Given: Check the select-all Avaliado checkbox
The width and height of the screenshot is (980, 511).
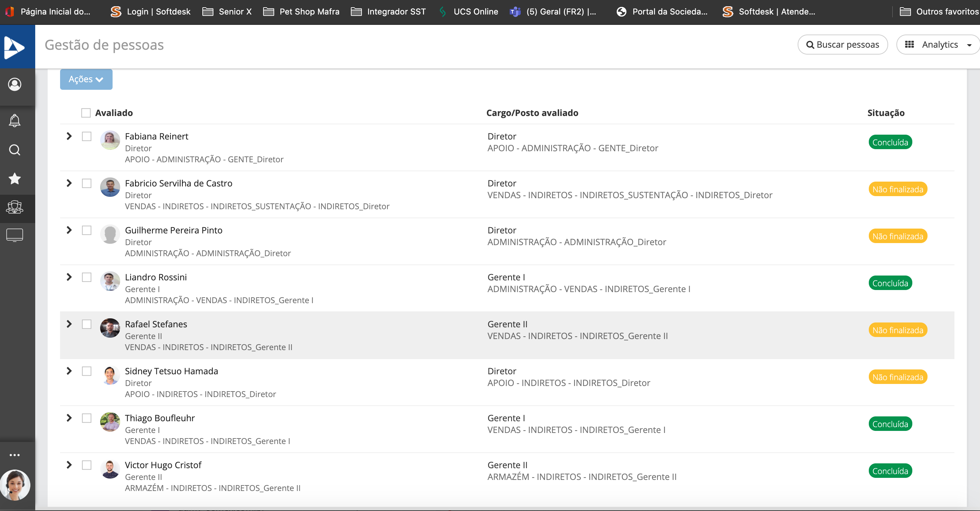Looking at the screenshot, I should coord(86,113).
